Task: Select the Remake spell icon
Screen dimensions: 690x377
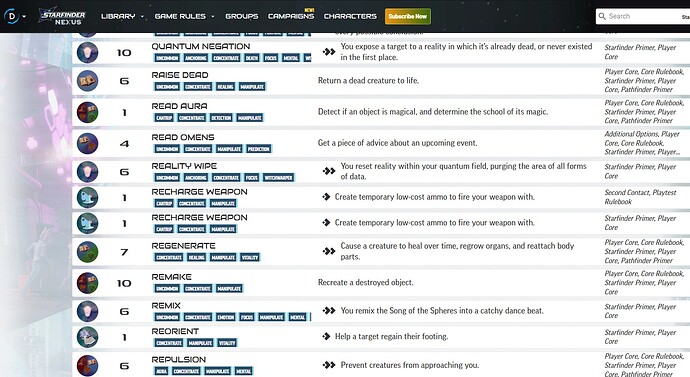Action: pos(87,283)
